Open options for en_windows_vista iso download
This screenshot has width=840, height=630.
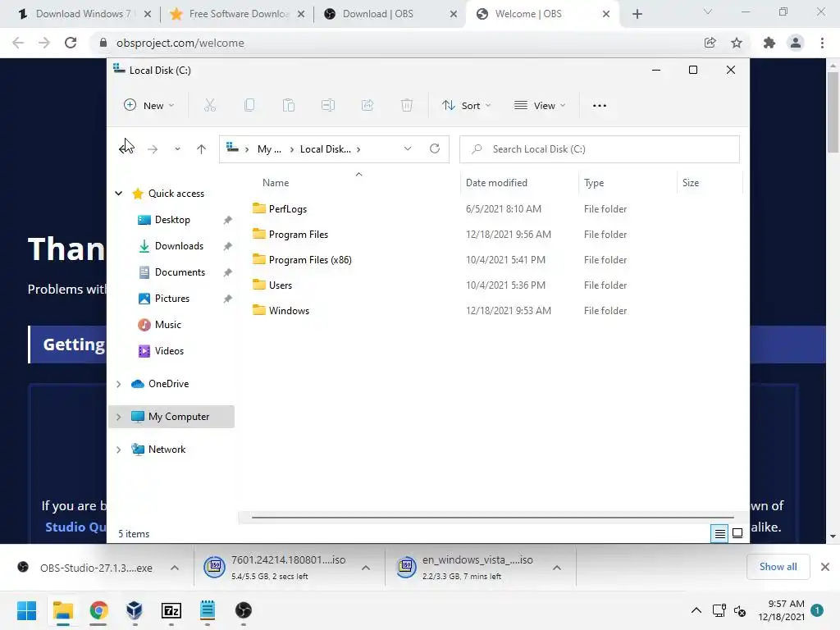pos(557,568)
